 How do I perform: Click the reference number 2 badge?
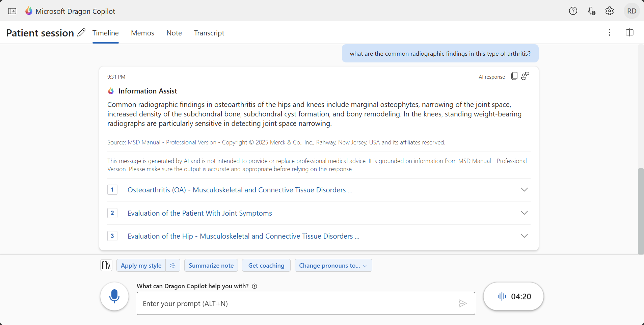(x=112, y=213)
